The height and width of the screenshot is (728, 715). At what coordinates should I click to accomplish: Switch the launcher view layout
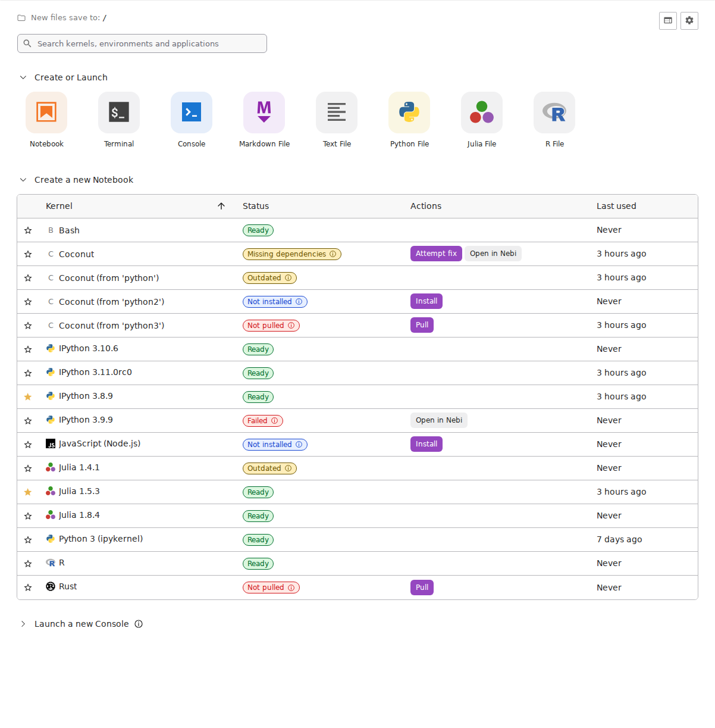click(x=668, y=21)
